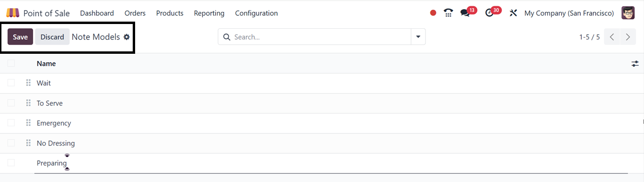Click the red recording dot indicator
This screenshot has width=644, height=182.
pyautogui.click(x=433, y=13)
